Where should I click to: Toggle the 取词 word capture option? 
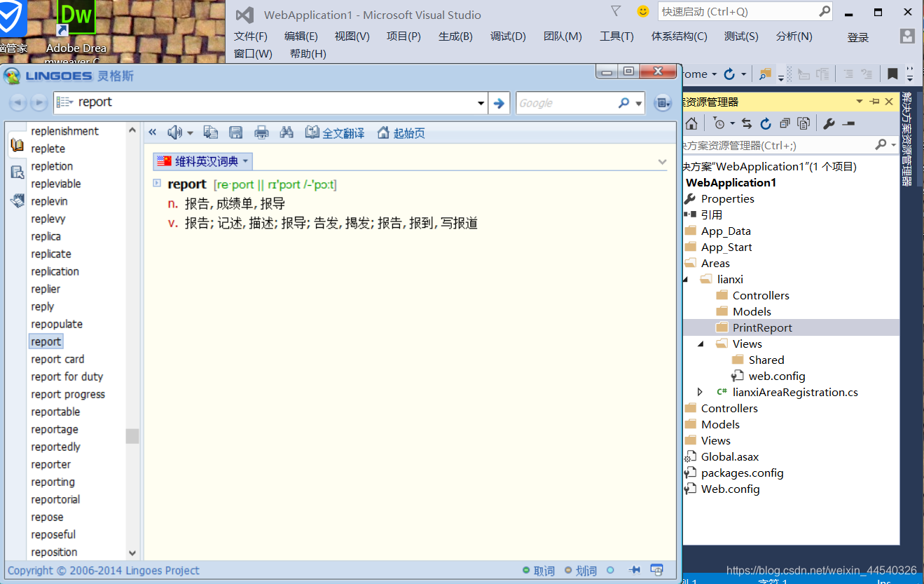[539, 571]
